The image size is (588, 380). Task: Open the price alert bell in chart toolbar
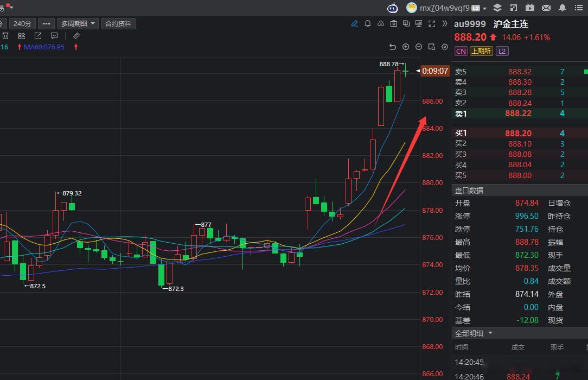[x=368, y=24]
